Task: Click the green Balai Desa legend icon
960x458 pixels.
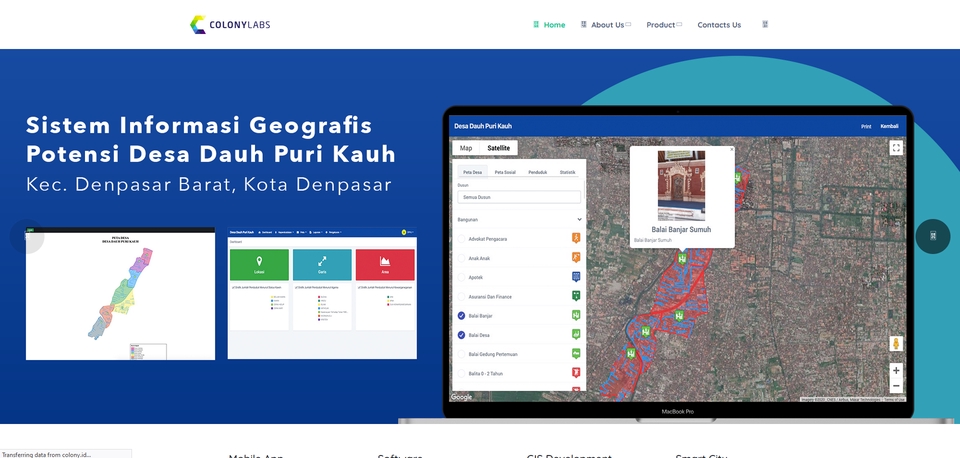Action: (x=576, y=334)
